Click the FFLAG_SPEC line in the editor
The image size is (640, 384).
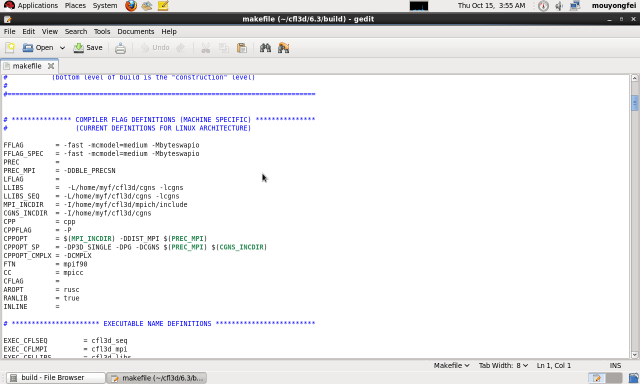[101, 154]
